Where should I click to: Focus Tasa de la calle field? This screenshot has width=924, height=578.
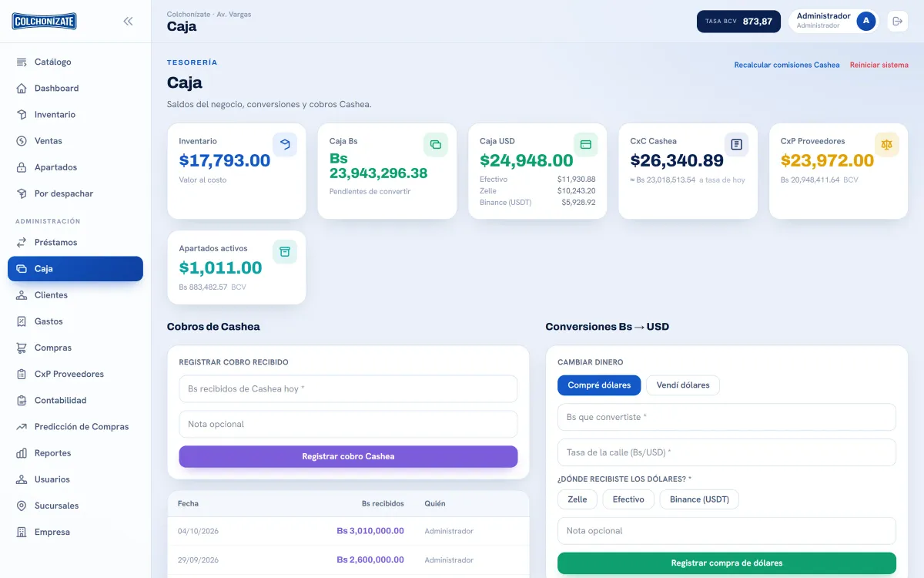click(727, 452)
